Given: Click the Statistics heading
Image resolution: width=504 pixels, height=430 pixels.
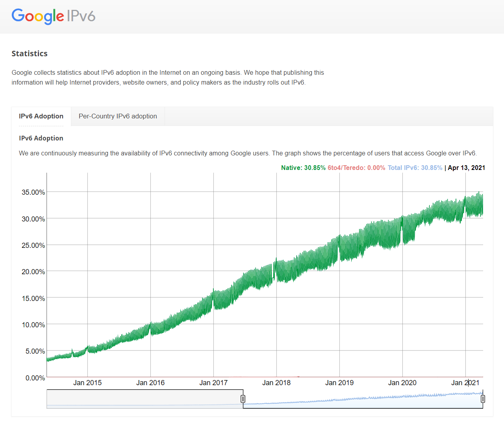Looking at the screenshot, I should pos(30,54).
